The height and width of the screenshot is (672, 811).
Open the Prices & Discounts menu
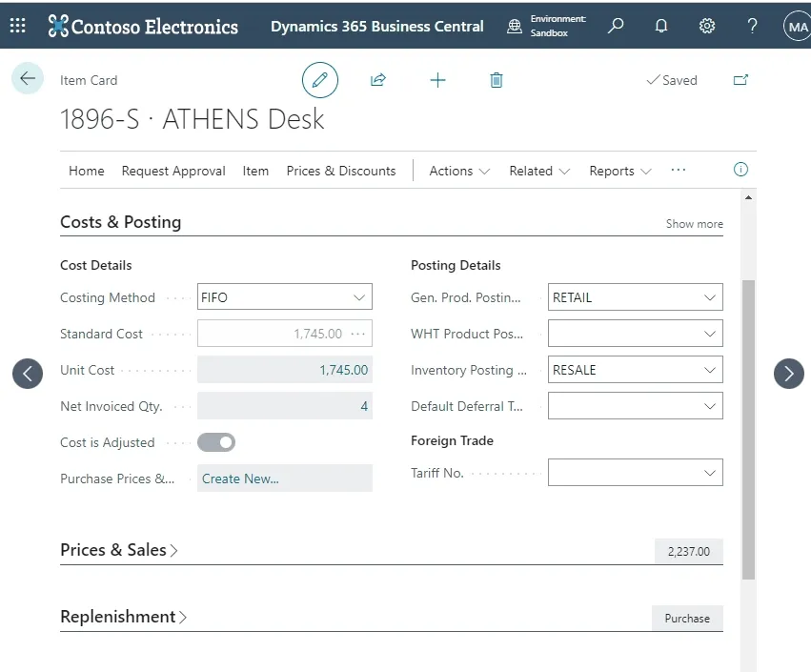click(341, 171)
